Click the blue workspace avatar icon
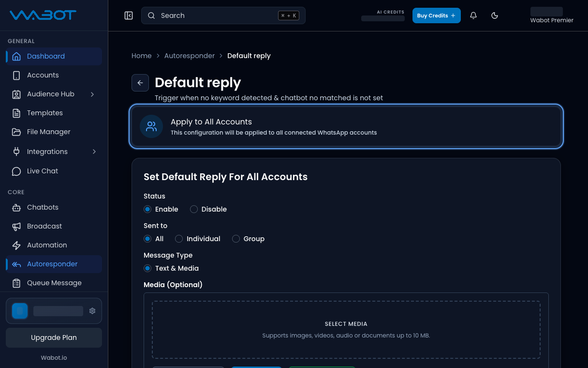The image size is (588, 368). coord(20,311)
